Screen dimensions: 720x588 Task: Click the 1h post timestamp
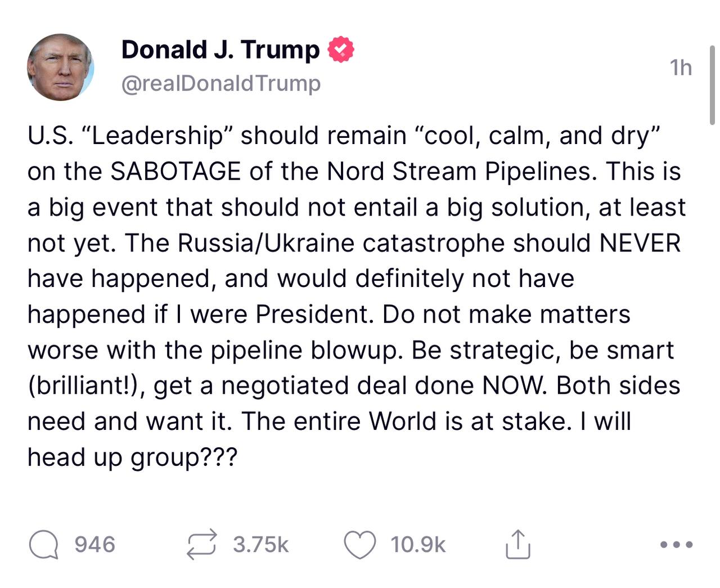681,68
